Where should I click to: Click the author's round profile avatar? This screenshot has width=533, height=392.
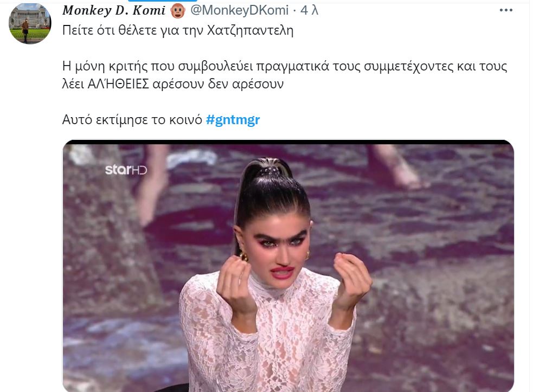pyautogui.click(x=30, y=23)
